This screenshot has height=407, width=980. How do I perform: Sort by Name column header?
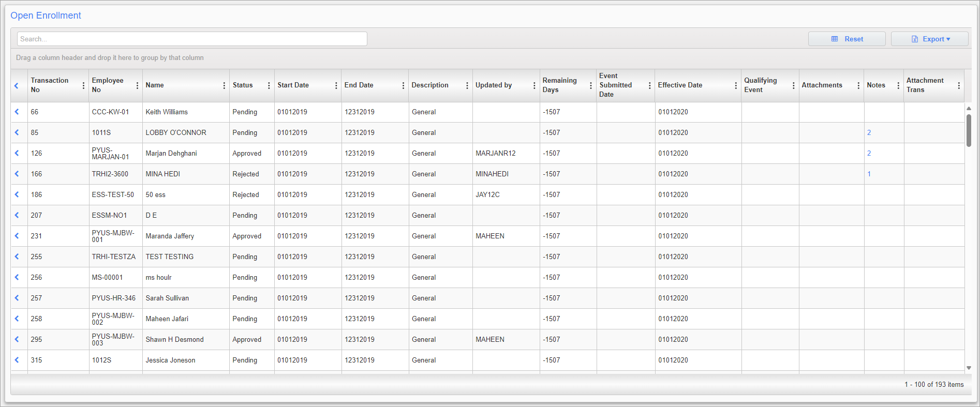(155, 85)
